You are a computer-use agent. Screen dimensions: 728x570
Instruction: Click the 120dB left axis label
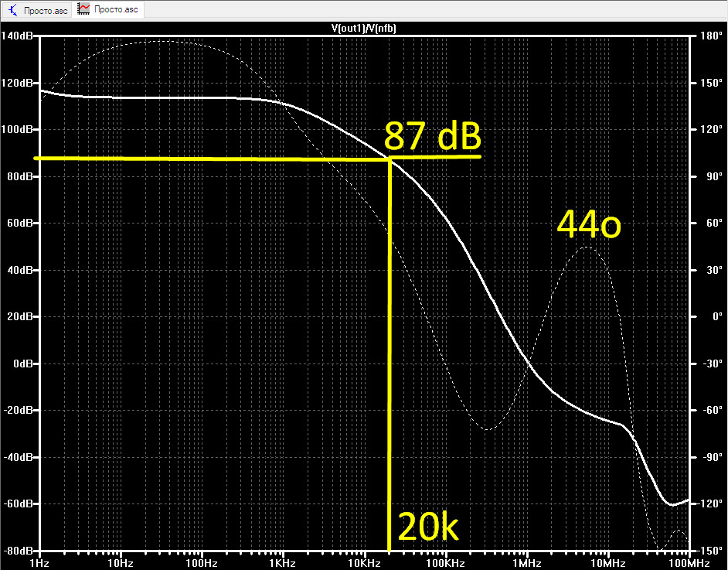click(17, 84)
